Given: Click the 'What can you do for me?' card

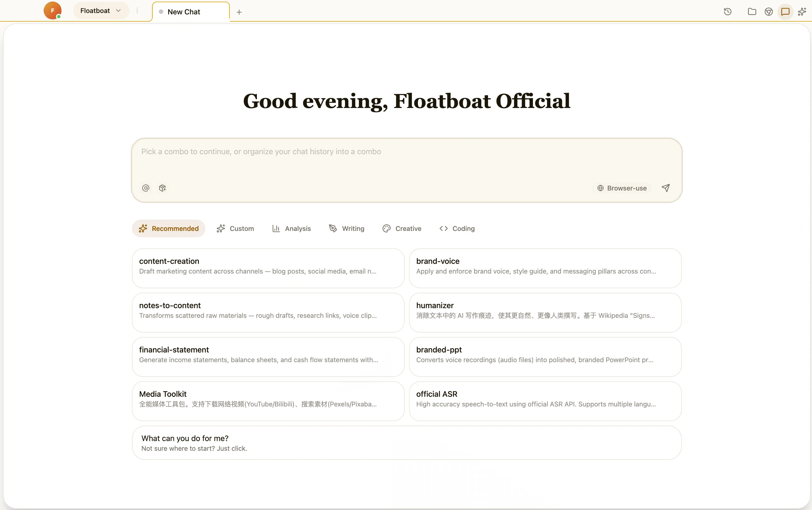Looking at the screenshot, I should pos(407,443).
